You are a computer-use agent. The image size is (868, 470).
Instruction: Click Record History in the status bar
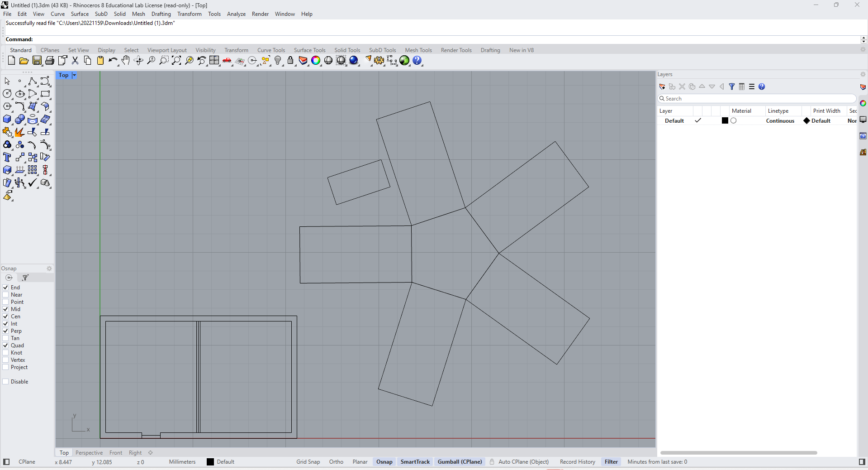pyautogui.click(x=577, y=462)
